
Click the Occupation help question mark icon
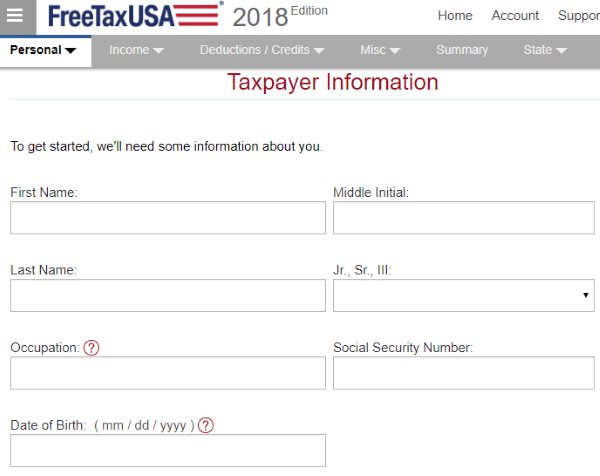[x=92, y=348]
